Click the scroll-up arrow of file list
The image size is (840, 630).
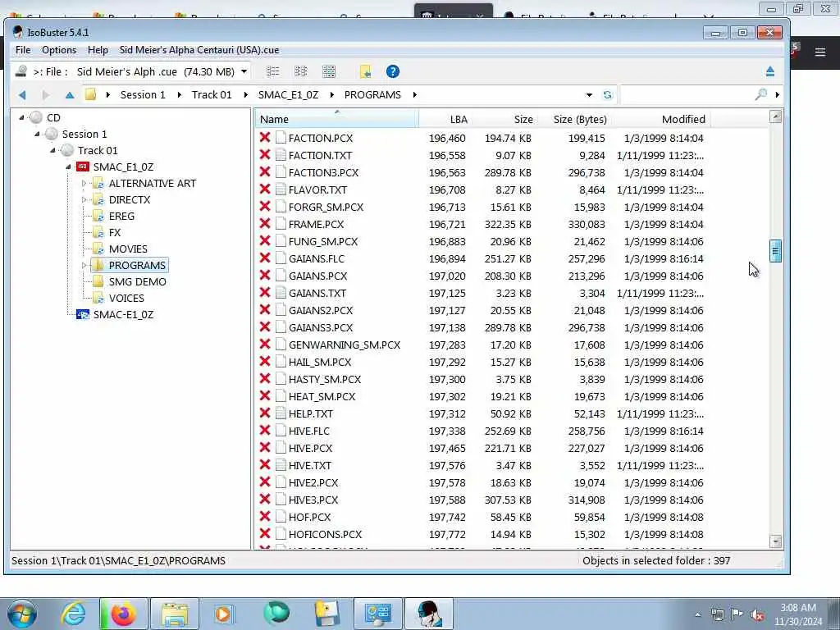(775, 116)
